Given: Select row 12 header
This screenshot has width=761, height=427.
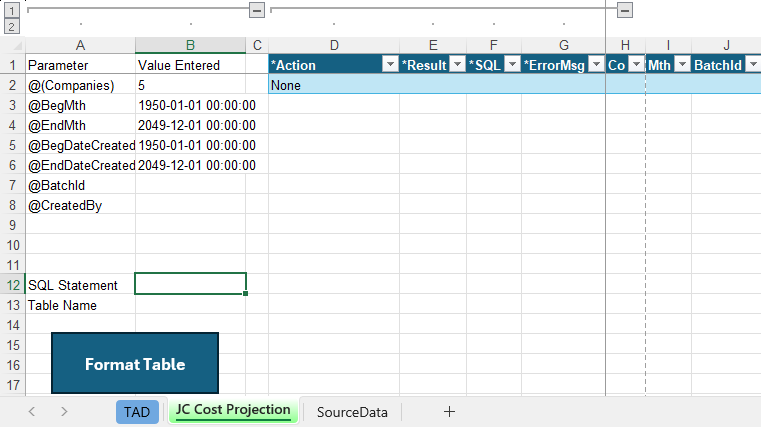Looking at the screenshot, I should click(13, 285).
